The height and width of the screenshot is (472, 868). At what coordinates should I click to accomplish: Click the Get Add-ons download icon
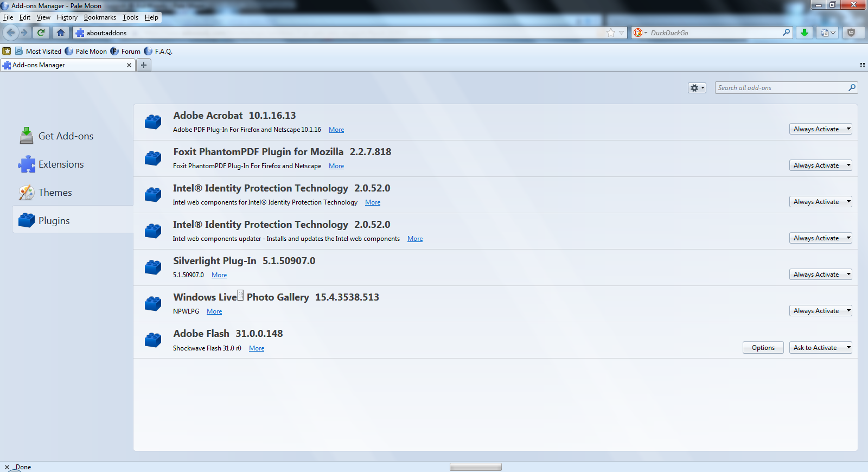click(27, 136)
